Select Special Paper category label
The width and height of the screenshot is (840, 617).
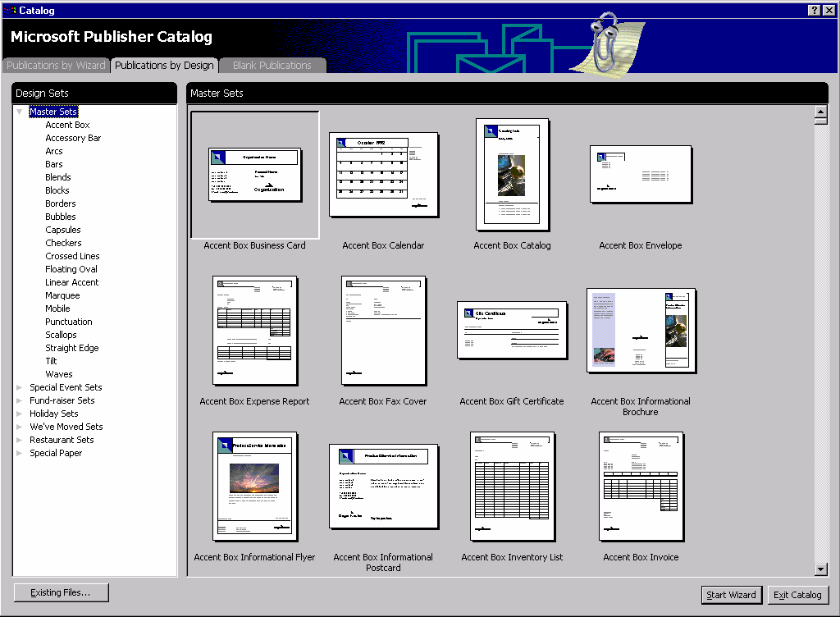tap(57, 453)
